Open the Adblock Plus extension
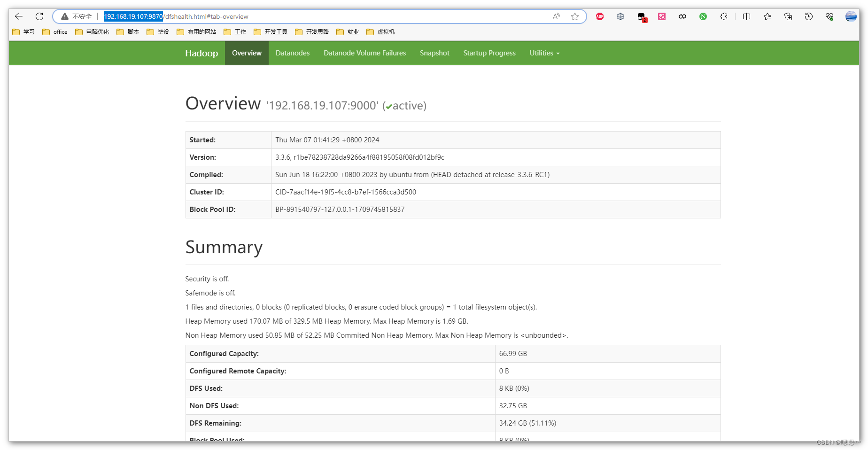The image size is (868, 450). click(x=600, y=16)
